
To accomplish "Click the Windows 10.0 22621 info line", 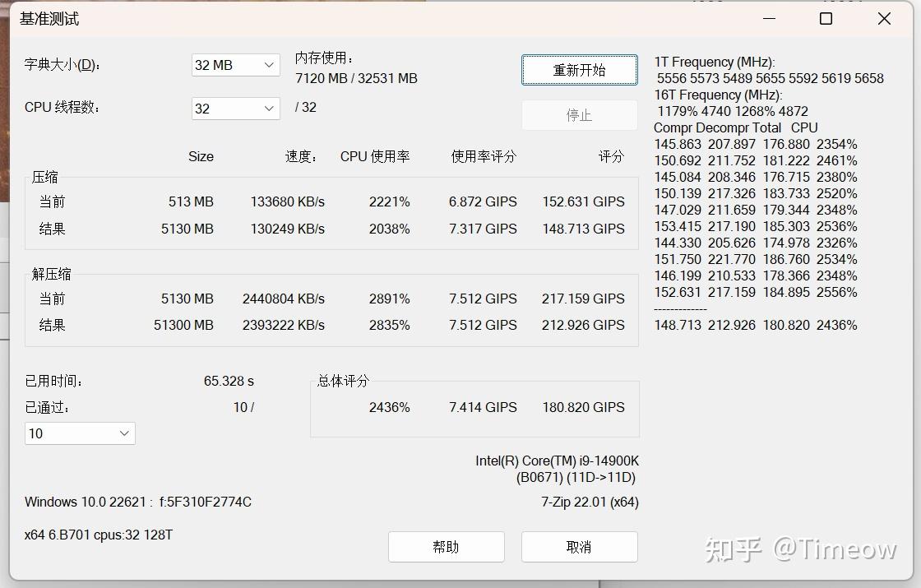I will [x=138, y=502].
